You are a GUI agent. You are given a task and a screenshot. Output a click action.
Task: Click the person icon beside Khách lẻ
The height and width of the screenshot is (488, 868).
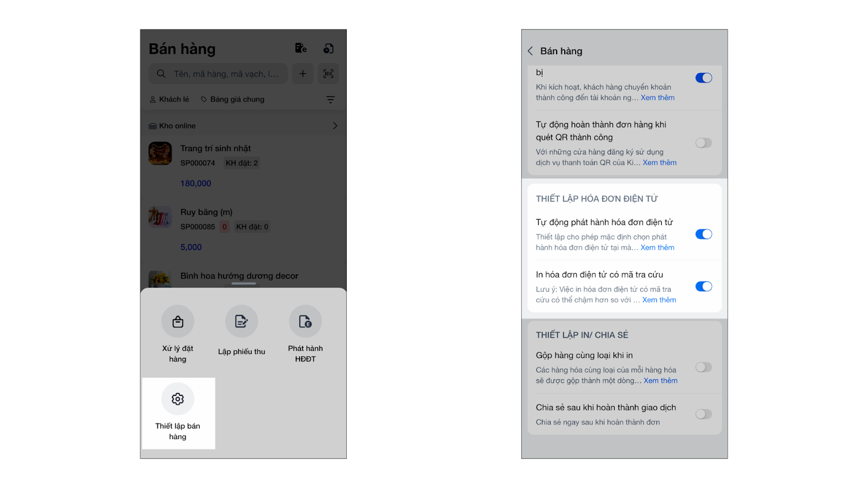point(153,100)
